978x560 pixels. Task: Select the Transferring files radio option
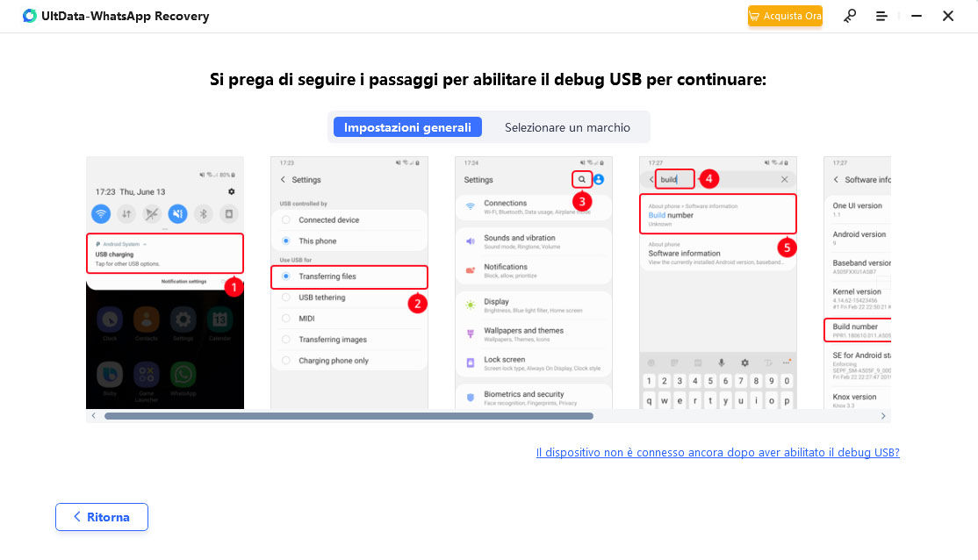(x=286, y=276)
